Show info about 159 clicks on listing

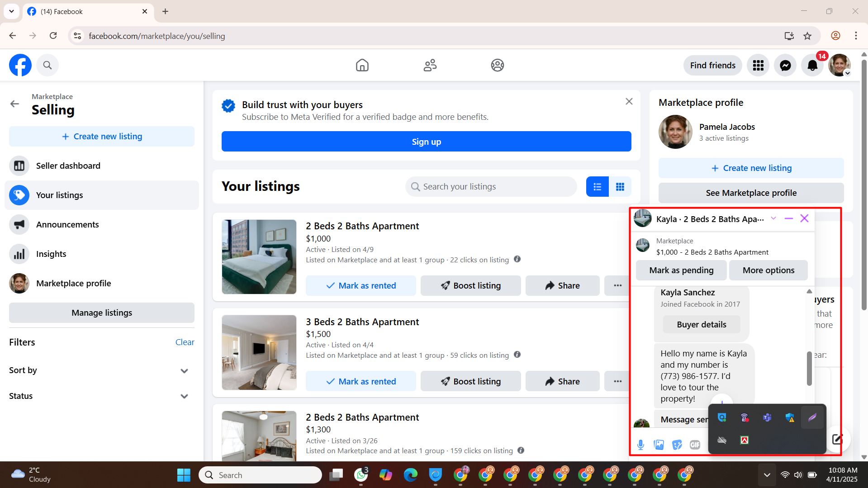click(521, 450)
